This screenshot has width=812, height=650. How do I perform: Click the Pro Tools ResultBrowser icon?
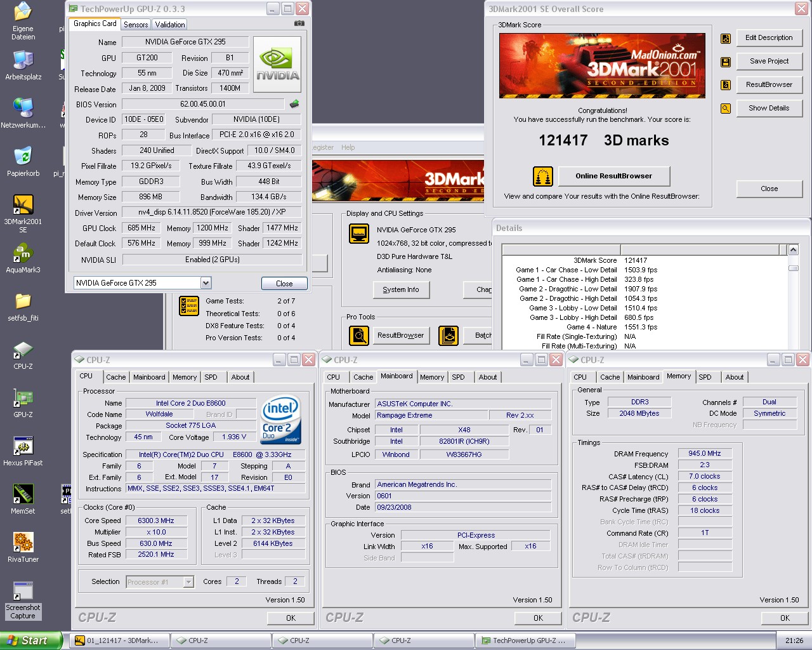coord(359,335)
